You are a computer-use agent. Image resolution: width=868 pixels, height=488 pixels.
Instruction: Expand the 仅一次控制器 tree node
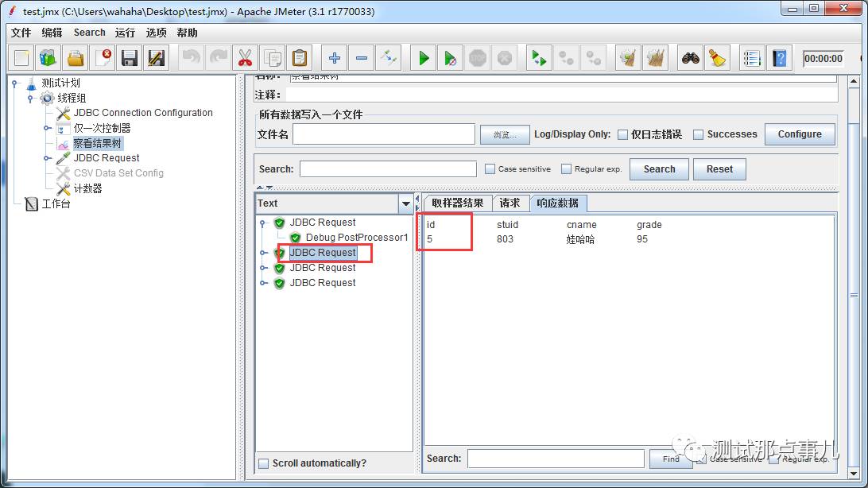click(x=48, y=128)
